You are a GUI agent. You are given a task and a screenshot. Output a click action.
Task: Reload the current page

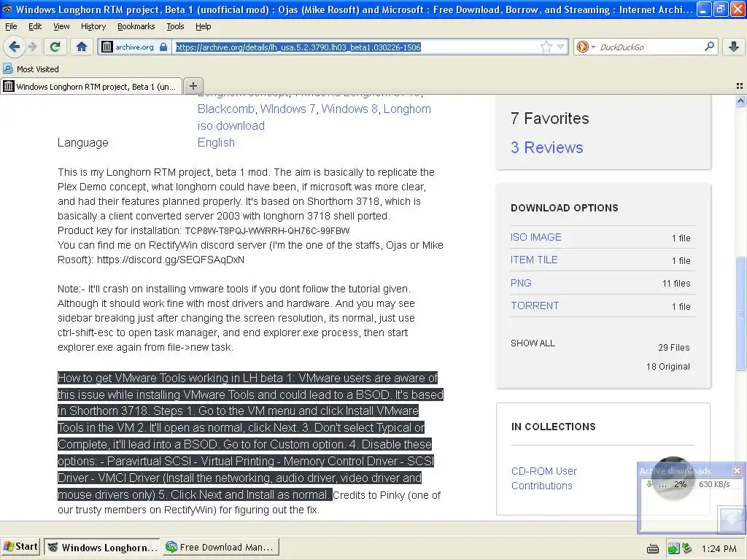tap(55, 47)
